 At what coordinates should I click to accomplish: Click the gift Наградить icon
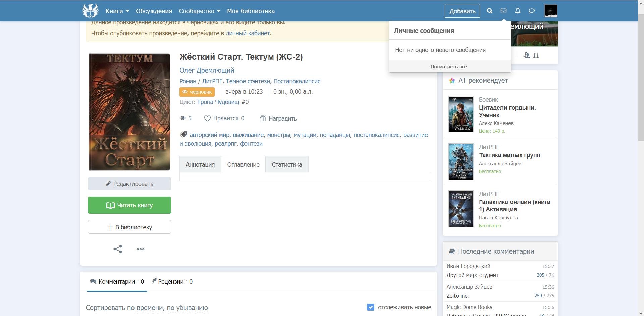pos(263,118)
